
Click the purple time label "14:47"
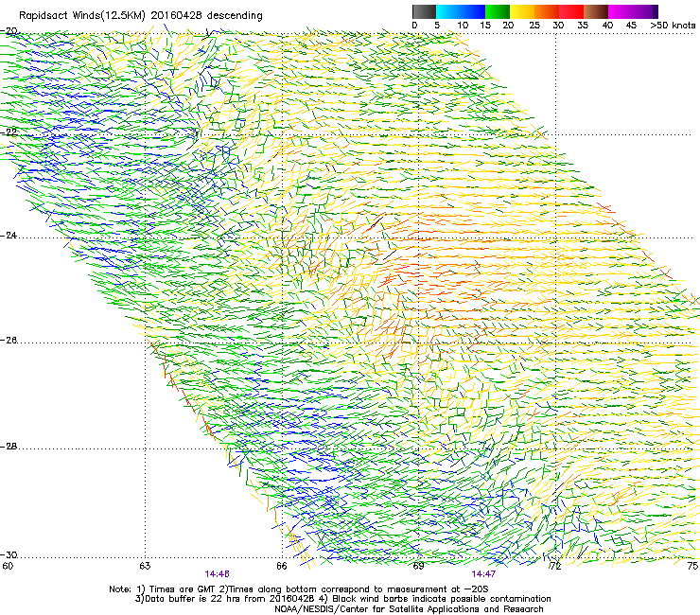483,574
